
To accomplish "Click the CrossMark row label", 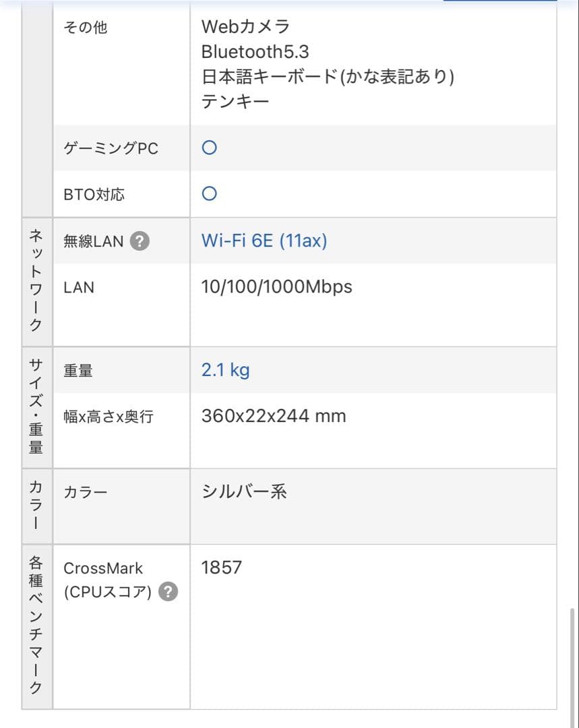I will point(103,568).
